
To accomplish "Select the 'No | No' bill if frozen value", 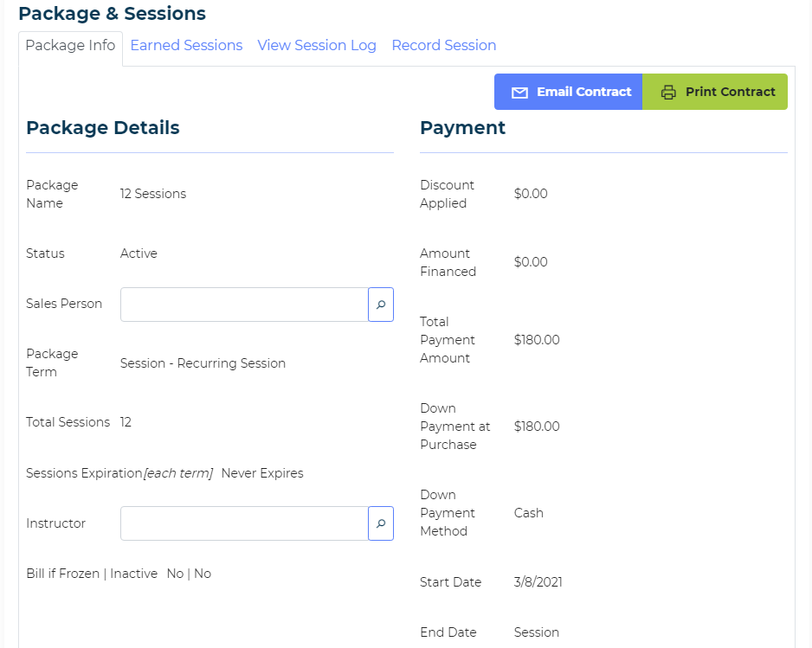I will (189, 574).
